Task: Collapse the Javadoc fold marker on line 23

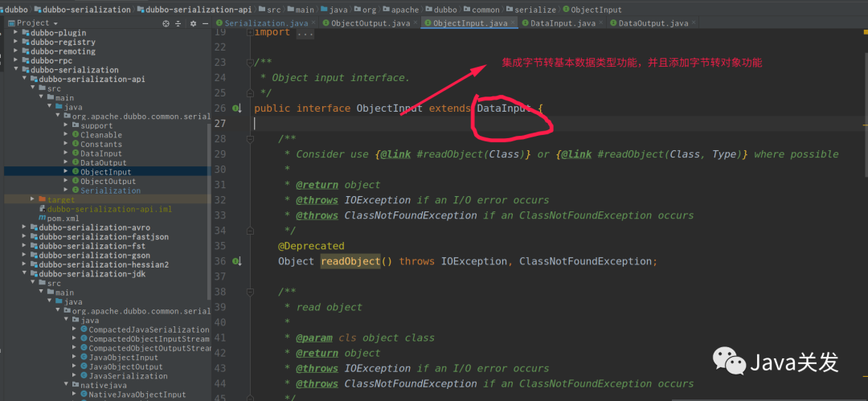Action: pos(250,63)
